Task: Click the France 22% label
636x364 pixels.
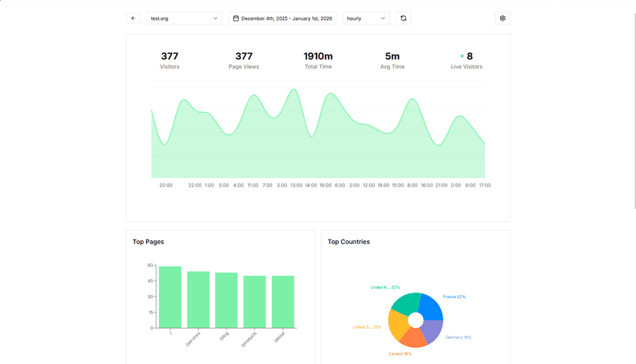Action: [454, 296]
